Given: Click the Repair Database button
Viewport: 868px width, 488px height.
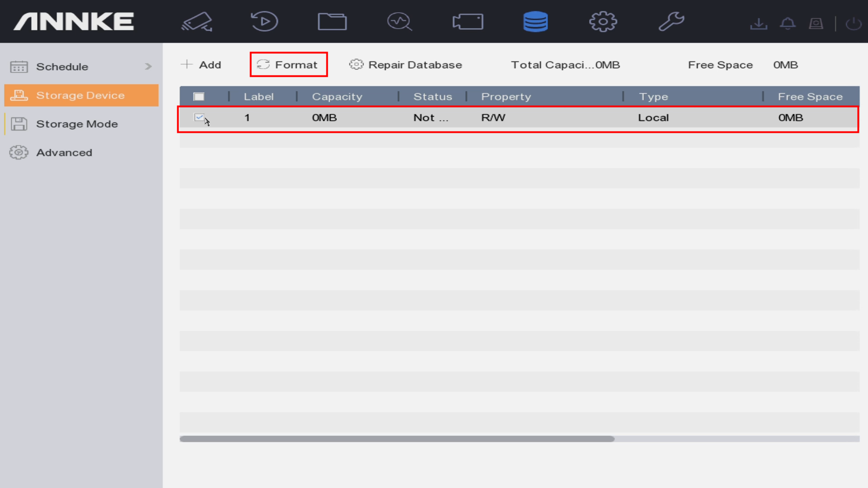Looking at the screenshot, I should [x=406, y=65].
